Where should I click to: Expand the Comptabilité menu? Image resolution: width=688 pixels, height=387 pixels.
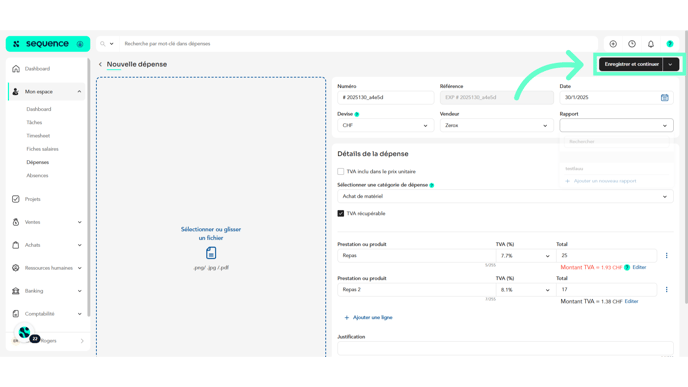pyautogui.click(x=79, y=314)
